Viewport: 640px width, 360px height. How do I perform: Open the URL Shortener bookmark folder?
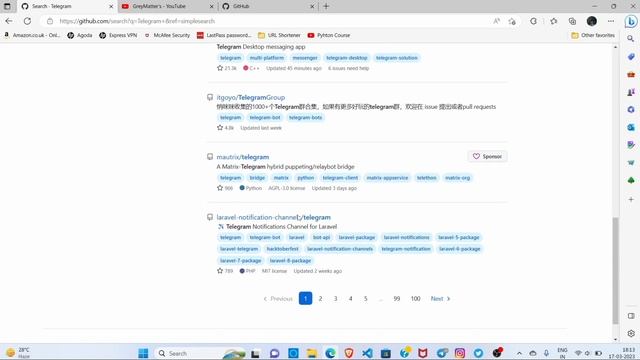(279, 35)
